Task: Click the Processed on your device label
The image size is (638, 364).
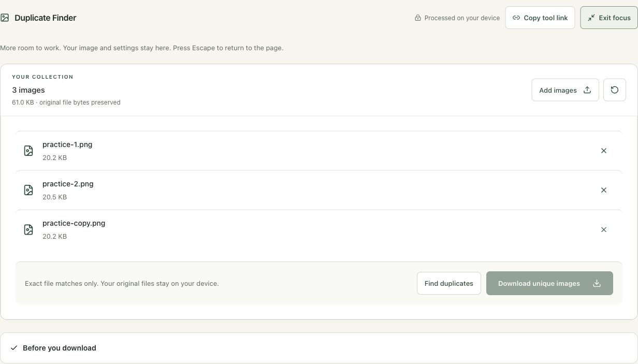Action: 462,18
